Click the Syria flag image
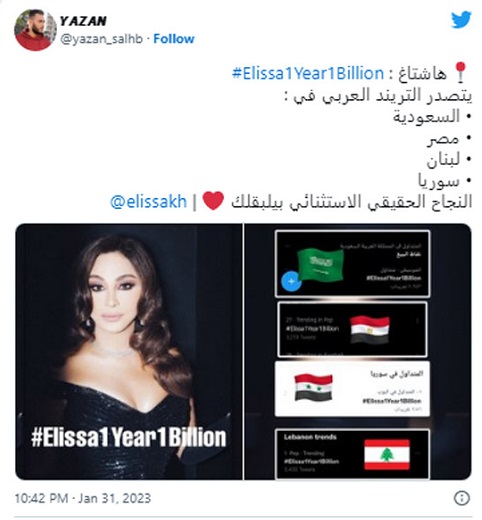Screen dimensions: 482x520 pyautogui.click(x=313, y=387)
